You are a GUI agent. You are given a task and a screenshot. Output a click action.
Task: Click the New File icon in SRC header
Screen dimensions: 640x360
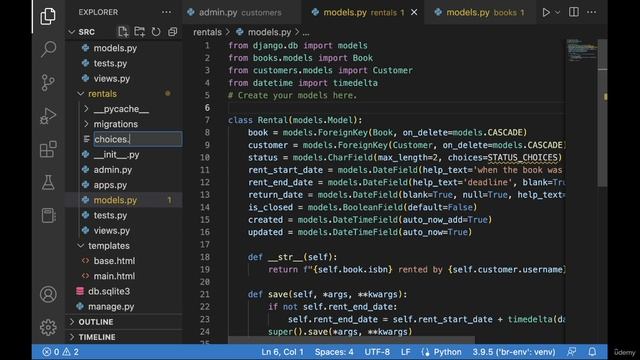(123, 32)
